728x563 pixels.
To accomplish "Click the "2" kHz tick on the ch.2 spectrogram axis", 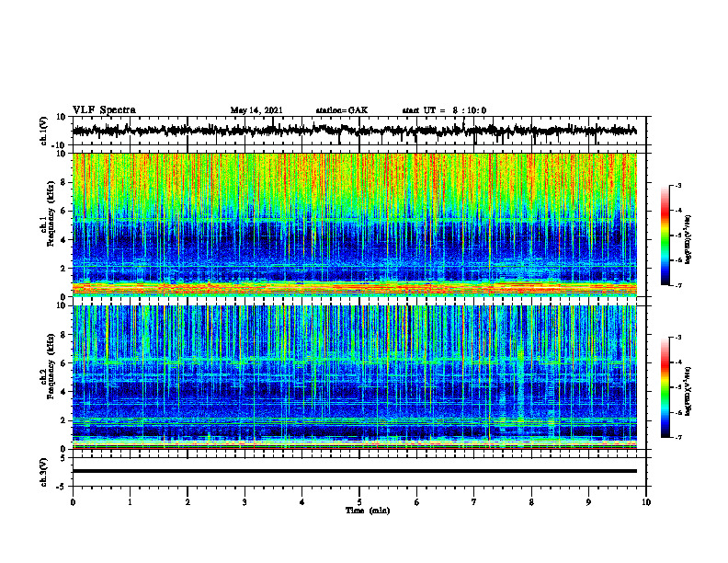I will [x=65, y=420].
